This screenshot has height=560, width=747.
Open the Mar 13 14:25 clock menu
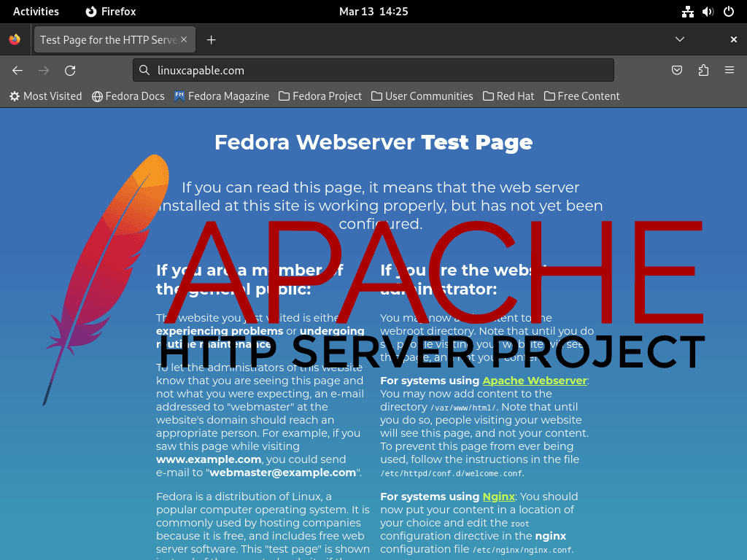373,12
